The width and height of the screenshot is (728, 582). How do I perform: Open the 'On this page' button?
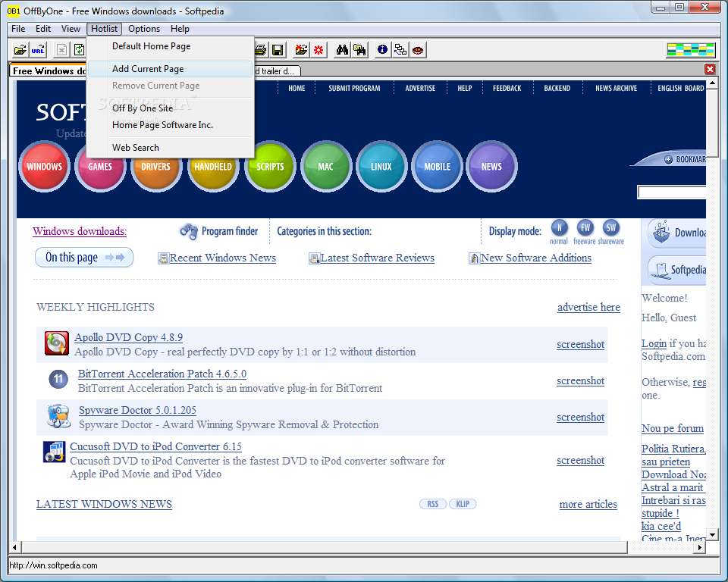point(84,257)
